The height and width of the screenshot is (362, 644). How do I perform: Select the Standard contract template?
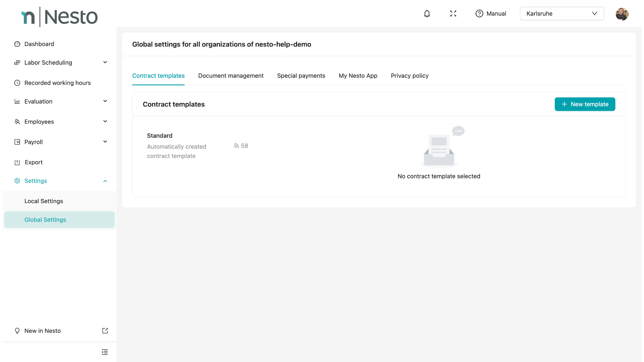[160, 136]
